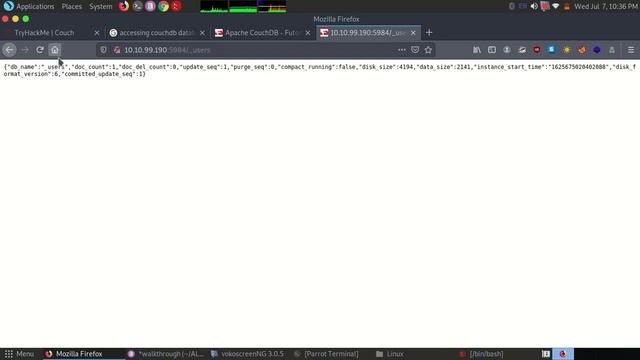
Task: Open page actions three-dot menu
Action: (402, 50)
